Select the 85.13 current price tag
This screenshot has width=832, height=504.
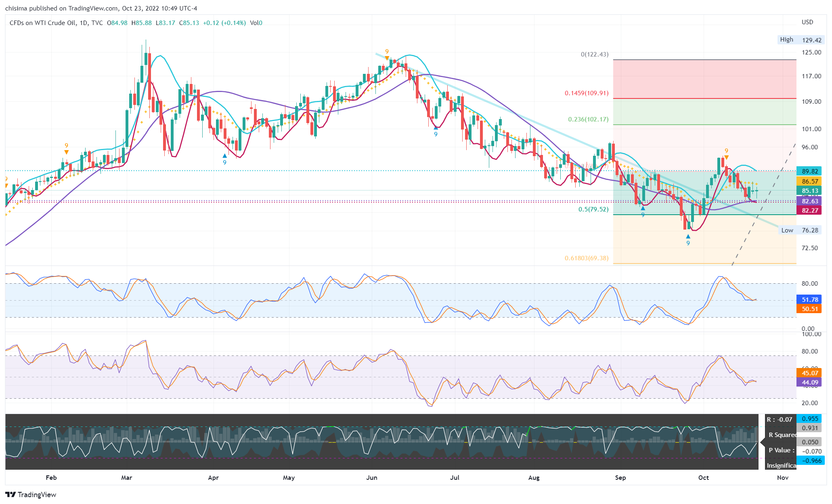[809, 191]
